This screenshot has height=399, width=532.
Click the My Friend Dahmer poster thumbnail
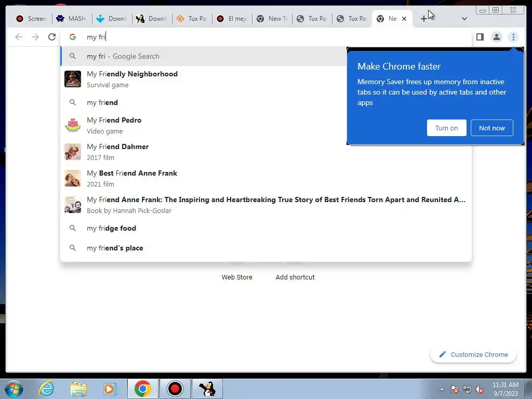(73, 152)
